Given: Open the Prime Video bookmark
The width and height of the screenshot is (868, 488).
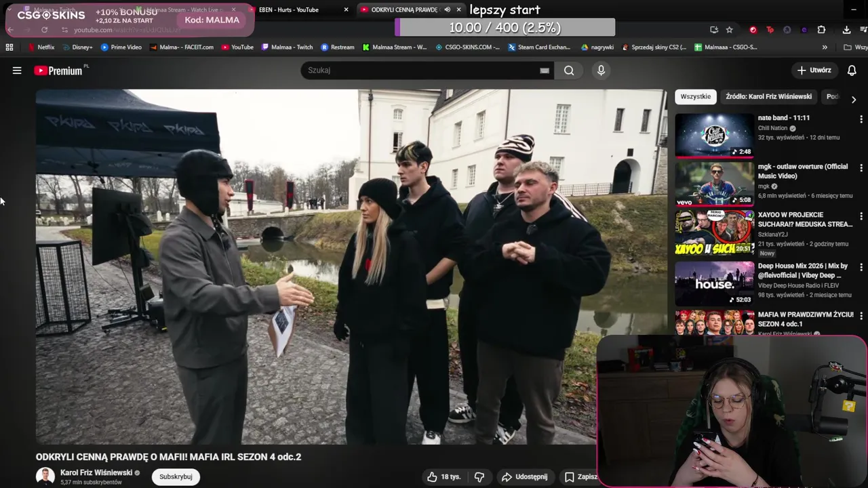Looking at the screenshot, I should point(121,47).
